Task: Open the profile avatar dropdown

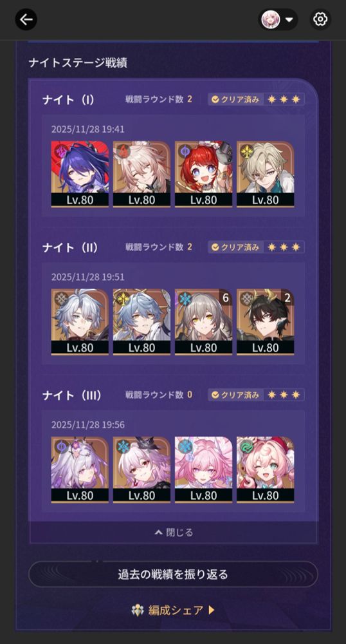Action: click(278, 19)
